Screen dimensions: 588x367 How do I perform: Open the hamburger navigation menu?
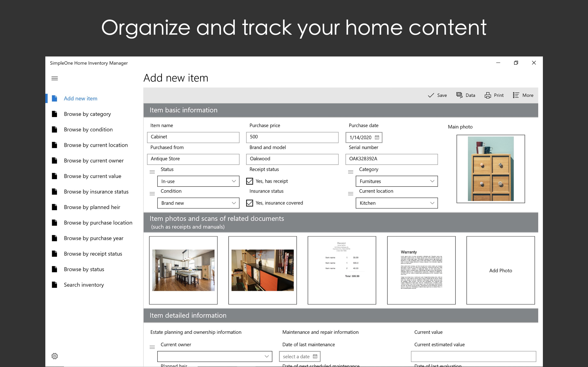coord(55,78)
